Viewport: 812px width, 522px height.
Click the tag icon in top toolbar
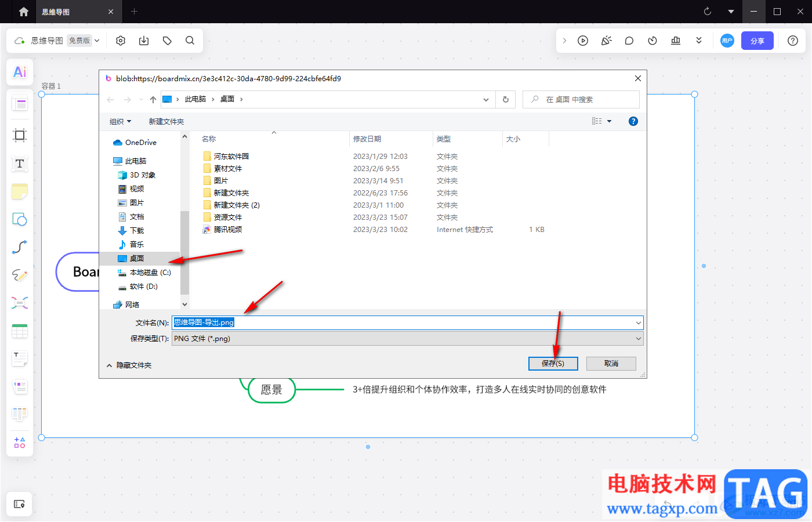click(x=167, y=41)
